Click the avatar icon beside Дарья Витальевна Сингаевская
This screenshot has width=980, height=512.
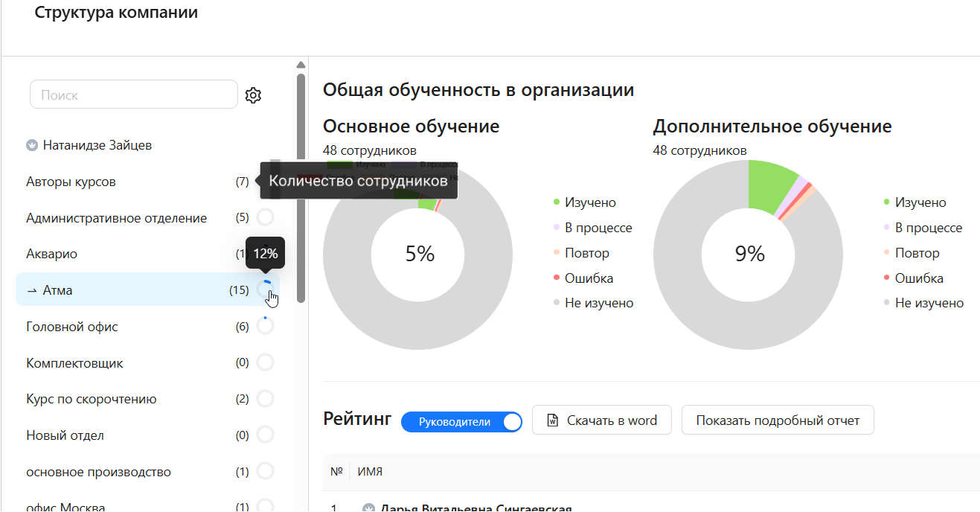[369, 507]
